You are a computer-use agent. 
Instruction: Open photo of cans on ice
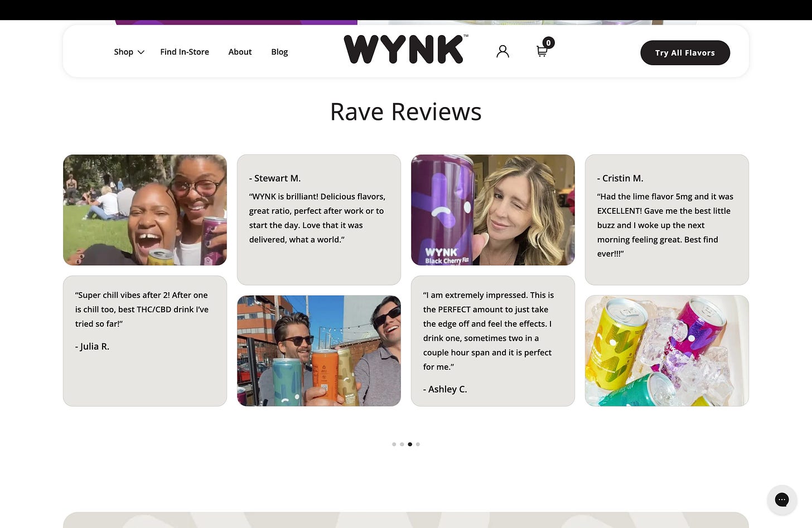point(667,351)
